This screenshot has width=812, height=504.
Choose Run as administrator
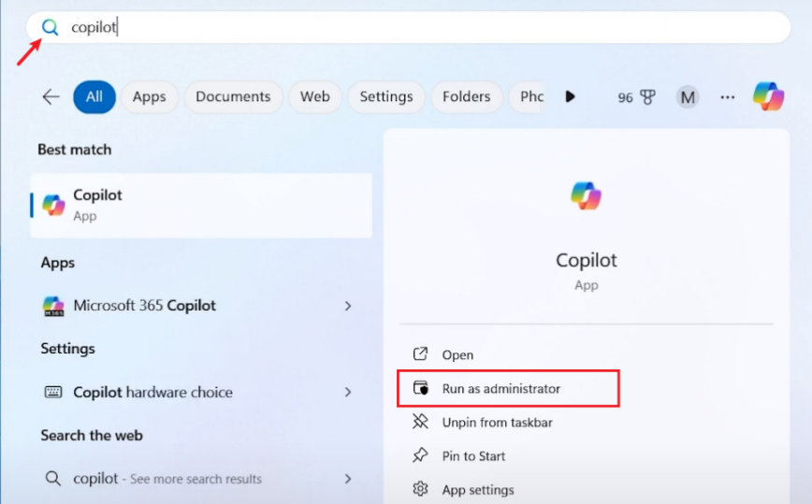509,389
